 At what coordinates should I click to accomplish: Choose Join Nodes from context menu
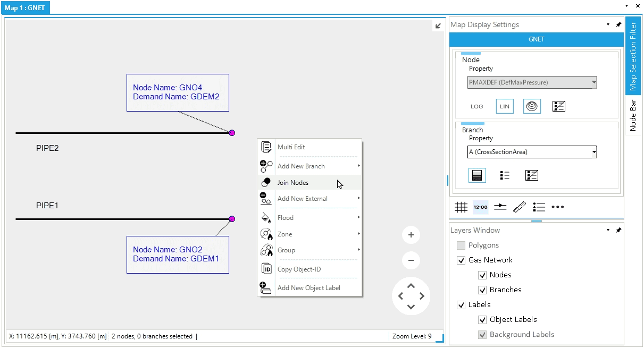(293, 183)
